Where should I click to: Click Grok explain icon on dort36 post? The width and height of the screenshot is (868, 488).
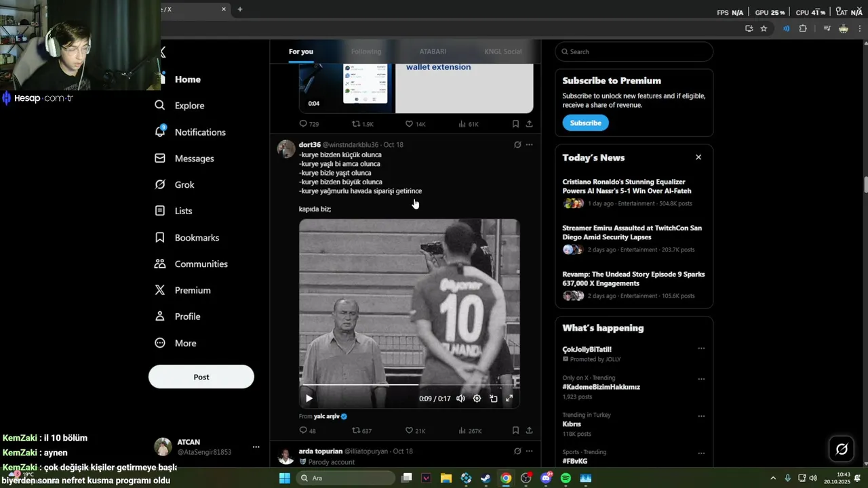point(517,144)
